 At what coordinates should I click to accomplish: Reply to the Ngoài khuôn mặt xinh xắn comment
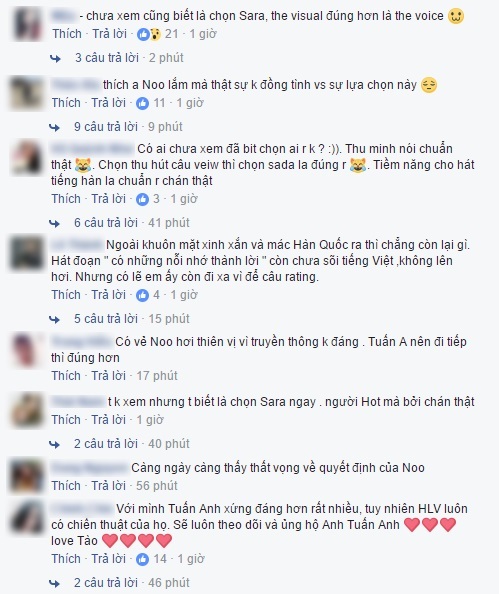(108, 295)
